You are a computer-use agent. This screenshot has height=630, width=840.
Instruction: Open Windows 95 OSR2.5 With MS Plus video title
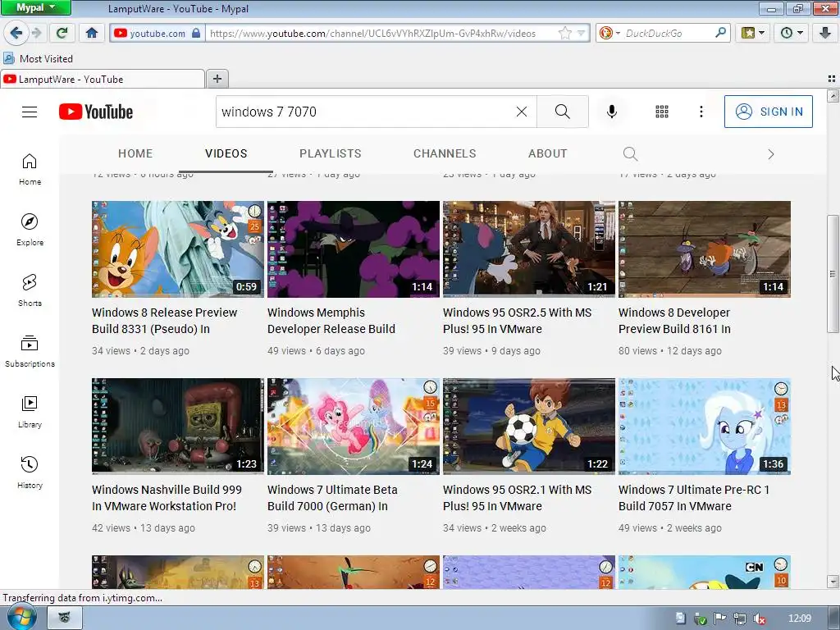pos(517,321)
